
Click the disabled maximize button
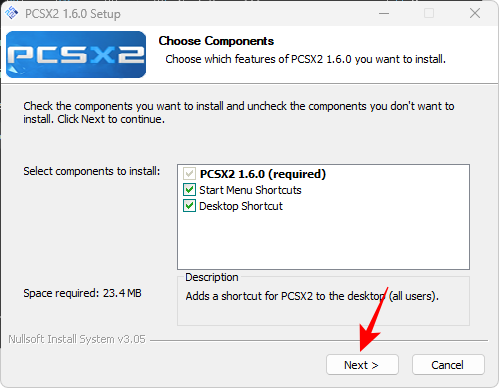click(429, 13)
